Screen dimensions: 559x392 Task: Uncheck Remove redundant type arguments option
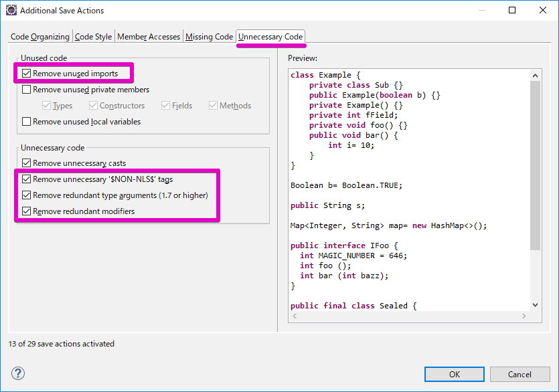[26, 195]
